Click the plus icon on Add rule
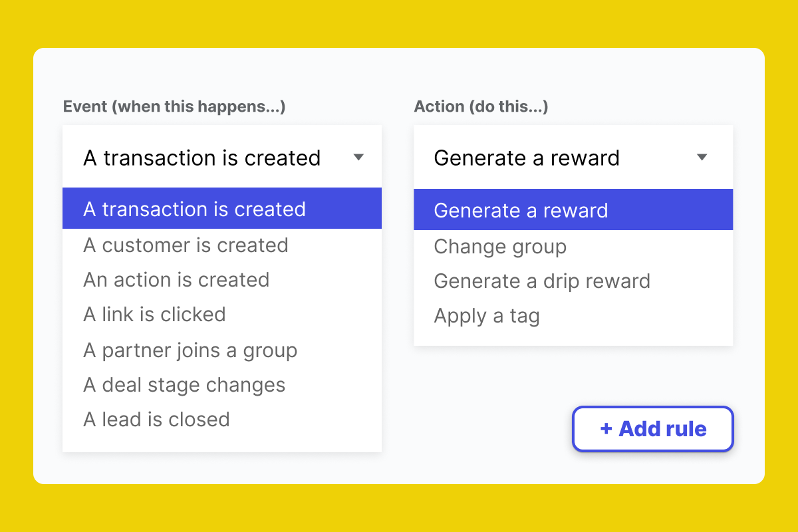 606,429
